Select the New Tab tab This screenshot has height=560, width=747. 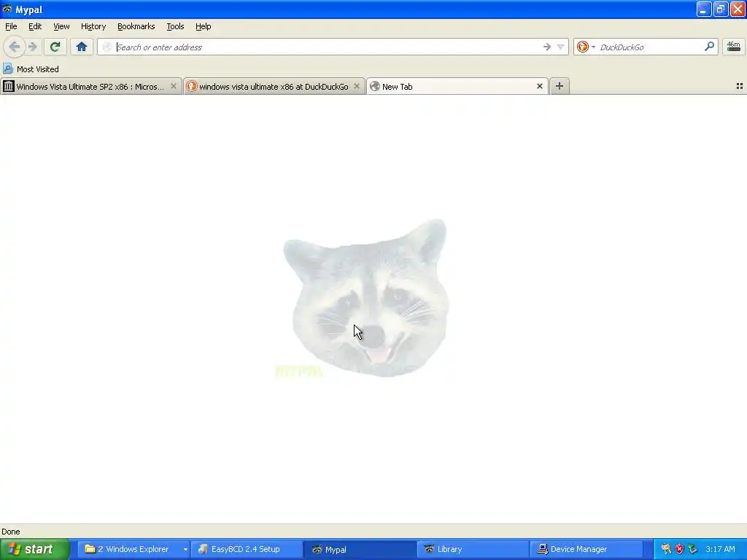pos(457,86)
